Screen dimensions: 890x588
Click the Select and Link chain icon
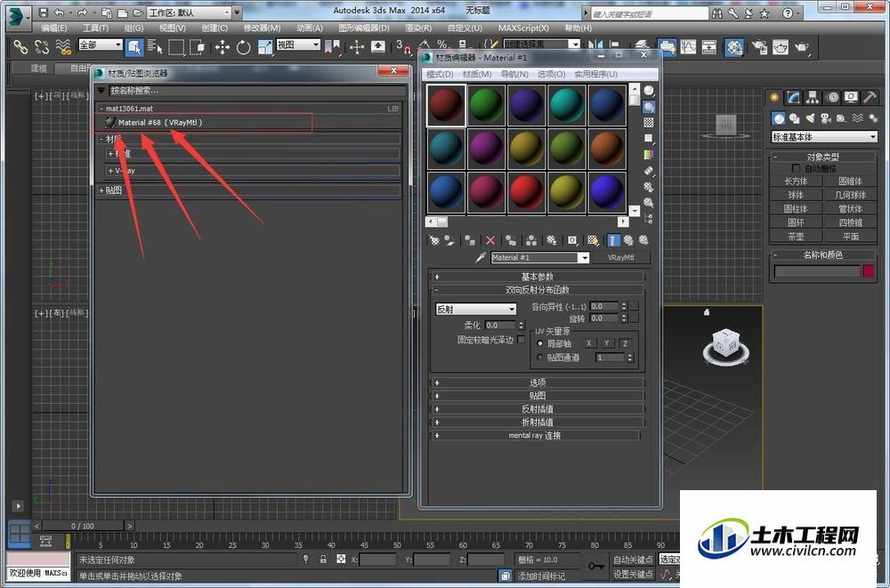point(20,46)
